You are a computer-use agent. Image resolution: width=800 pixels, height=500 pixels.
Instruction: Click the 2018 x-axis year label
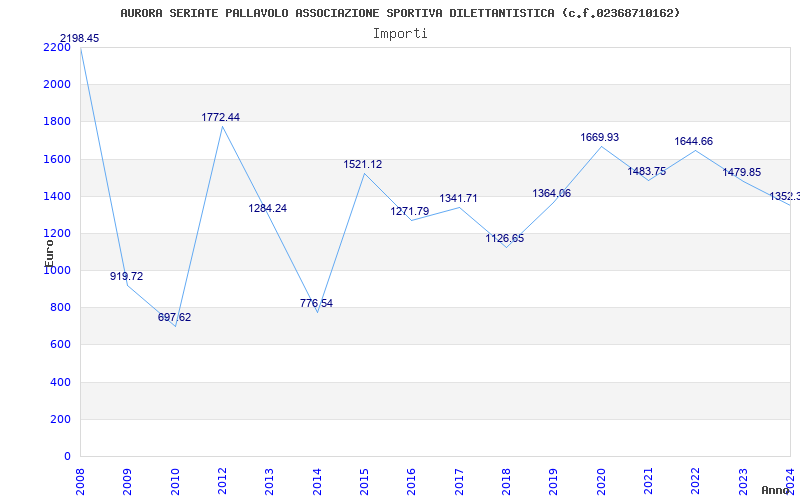tap(506, 481)
